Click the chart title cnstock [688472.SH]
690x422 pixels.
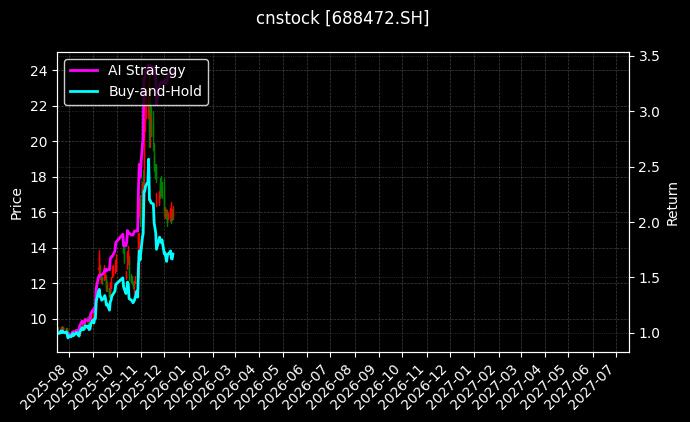pos(343,18)
